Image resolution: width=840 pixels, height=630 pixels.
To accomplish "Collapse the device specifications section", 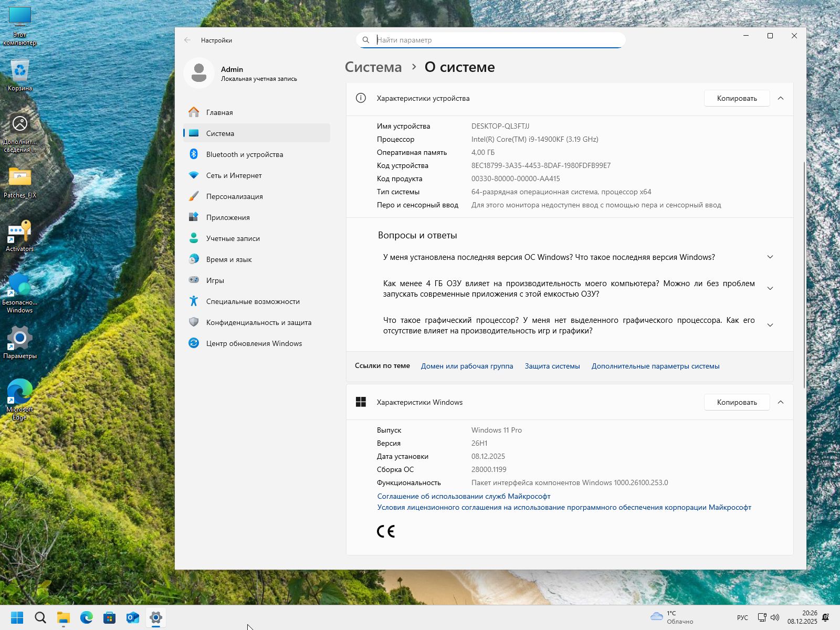I will click(x=781, y=98).
